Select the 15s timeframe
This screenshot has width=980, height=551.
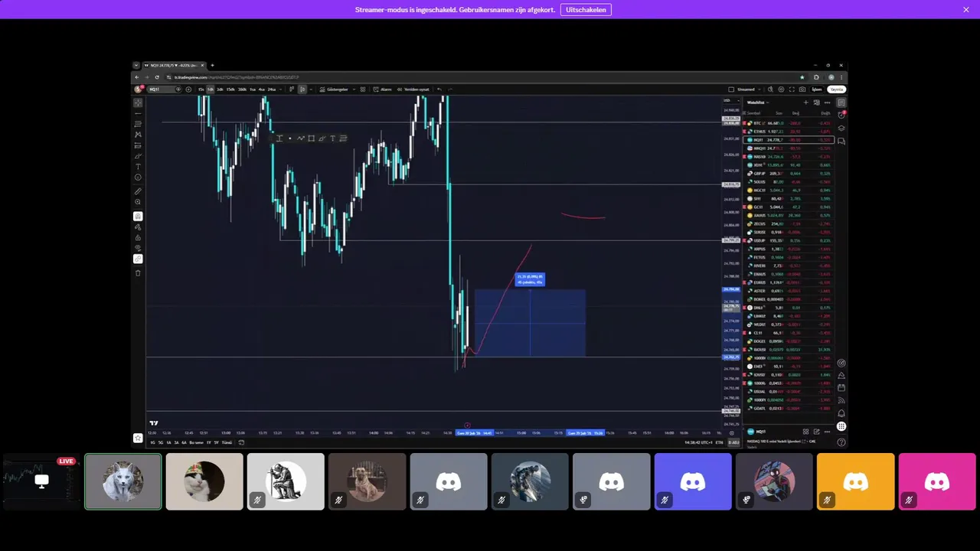pyautogui.click(x=201, y=89)
